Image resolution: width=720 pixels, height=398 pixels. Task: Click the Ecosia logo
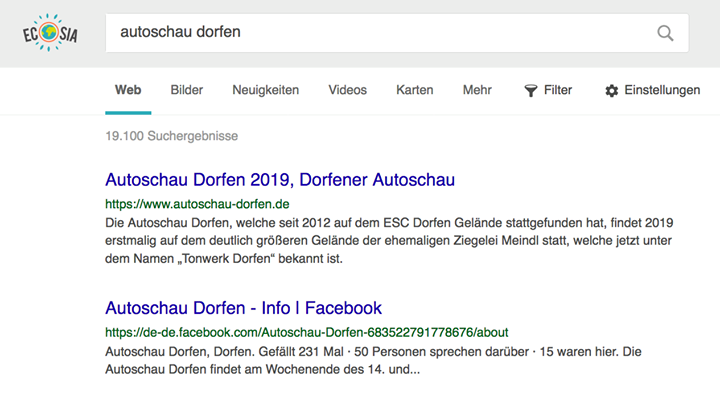click(x=50, y=33)
